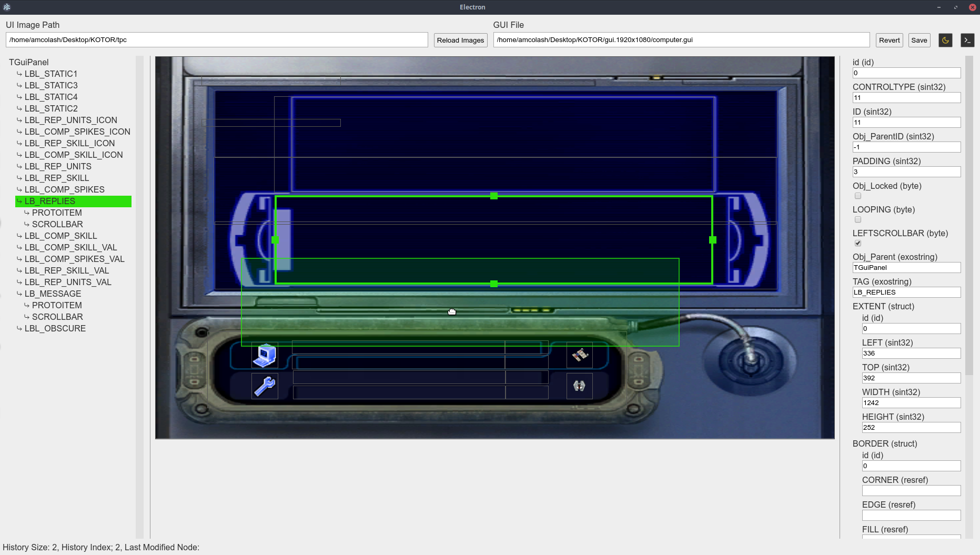Click the CONTROLTYPE value field
This screenshot has height=555, width=980.
pyautogui.click(x=906, y=98)
